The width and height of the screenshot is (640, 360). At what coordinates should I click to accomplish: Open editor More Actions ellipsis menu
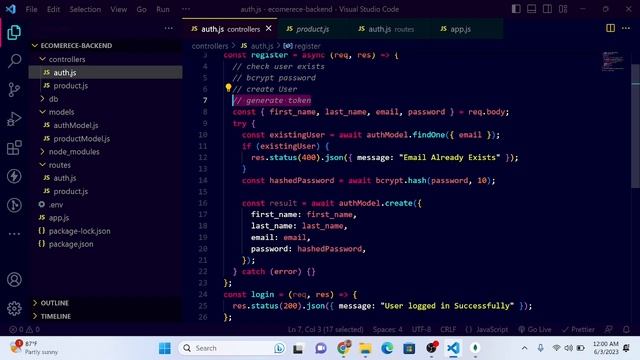pyautogui.click(x=626, y=28)
